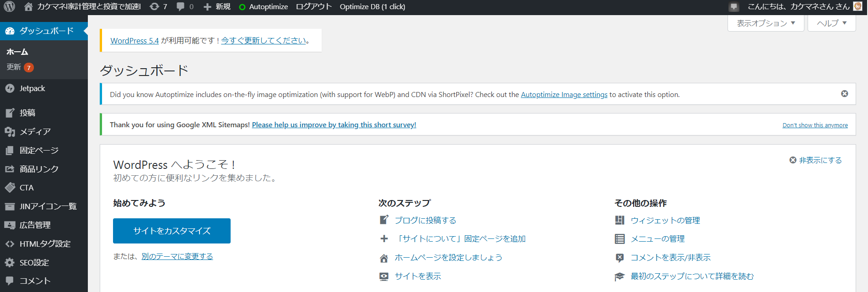Open the 固定ページ sidebar menu

(44, 150)
